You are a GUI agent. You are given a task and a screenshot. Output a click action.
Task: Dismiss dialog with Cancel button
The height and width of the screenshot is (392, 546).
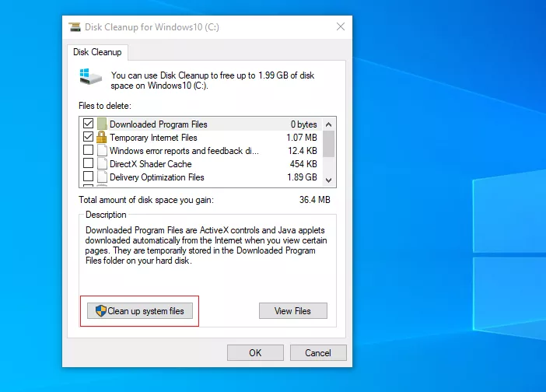(318, 353)
